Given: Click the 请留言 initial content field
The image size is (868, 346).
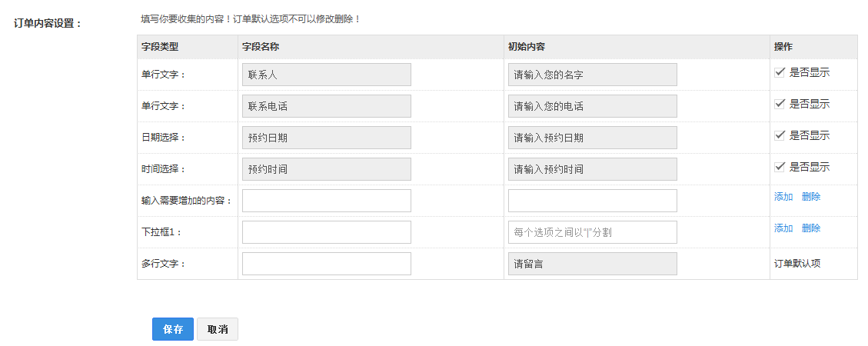Looking at the screenshot, I should [x=592, y=264].
